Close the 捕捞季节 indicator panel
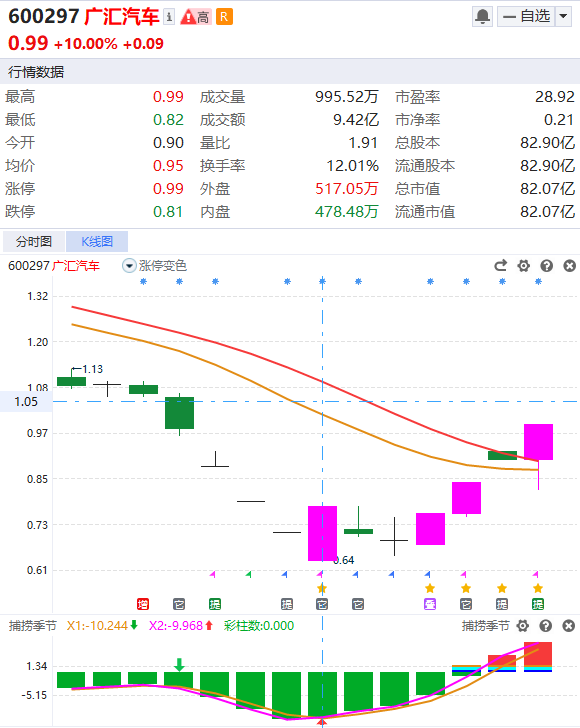 click(568, 626)
